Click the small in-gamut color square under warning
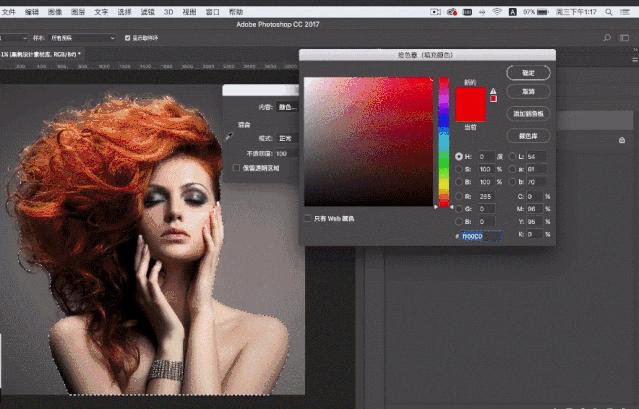This screenshot has width=639, height=409. [493, 99]
